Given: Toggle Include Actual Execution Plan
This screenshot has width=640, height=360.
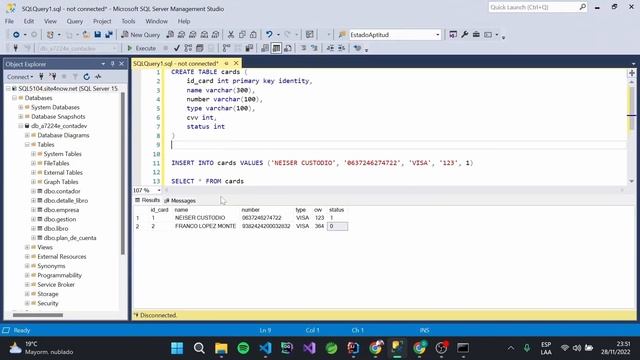Looking at the screenshot, I should [x=227, y=48].
